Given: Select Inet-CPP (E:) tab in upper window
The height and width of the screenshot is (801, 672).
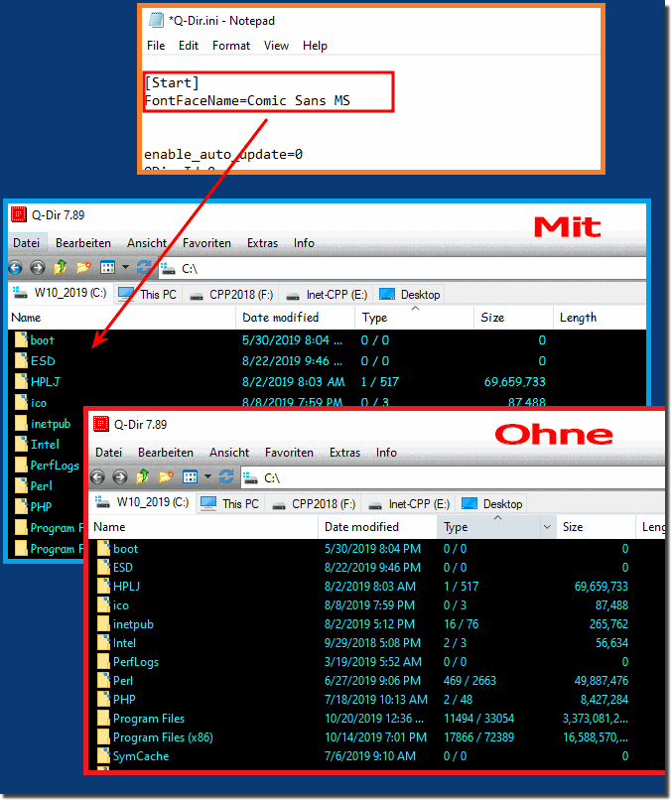Looking at the screenshot, I should tap(327, 295).
